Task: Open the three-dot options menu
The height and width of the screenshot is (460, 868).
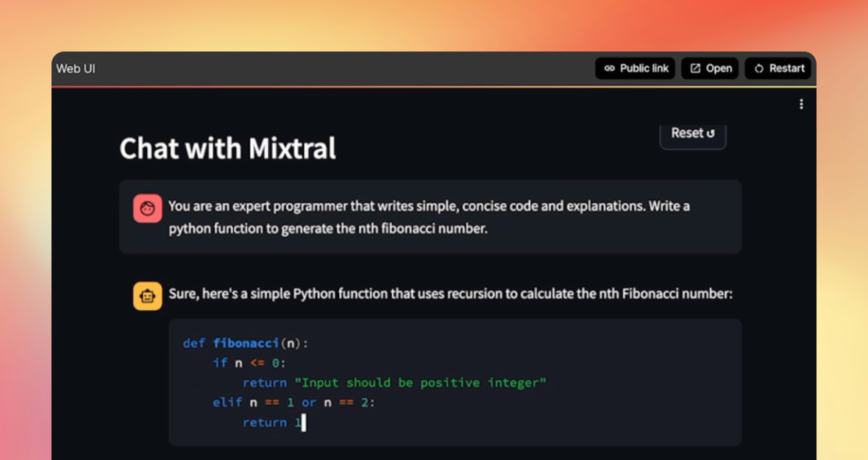Action: 801,105
